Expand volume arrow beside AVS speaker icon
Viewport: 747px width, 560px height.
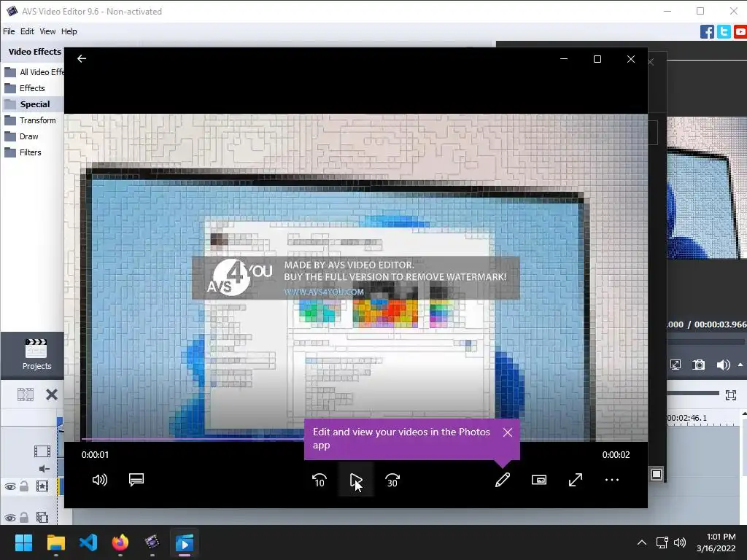(740, 365)
